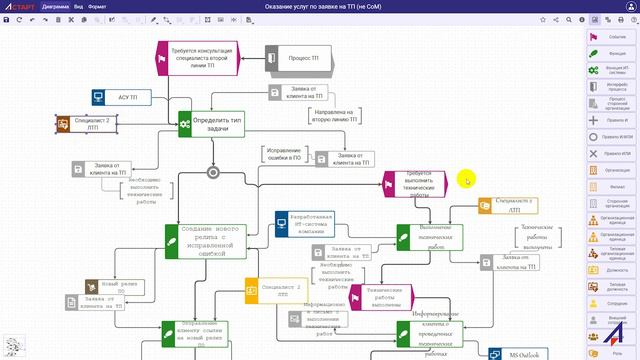Viewport: 640px width, 360px height.
Task: Select the 'Новый релиз ПО' node
Action: [x=115, y=287]
